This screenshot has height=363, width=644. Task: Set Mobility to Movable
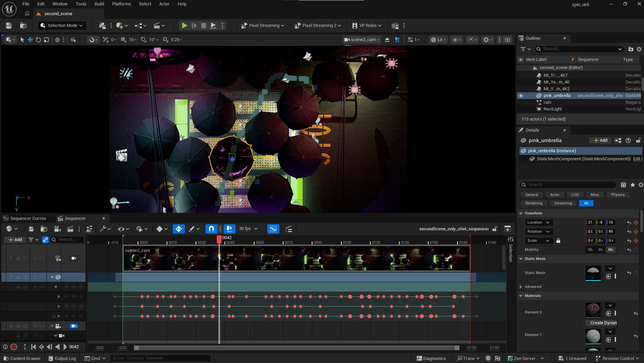(x=611, y=250)
